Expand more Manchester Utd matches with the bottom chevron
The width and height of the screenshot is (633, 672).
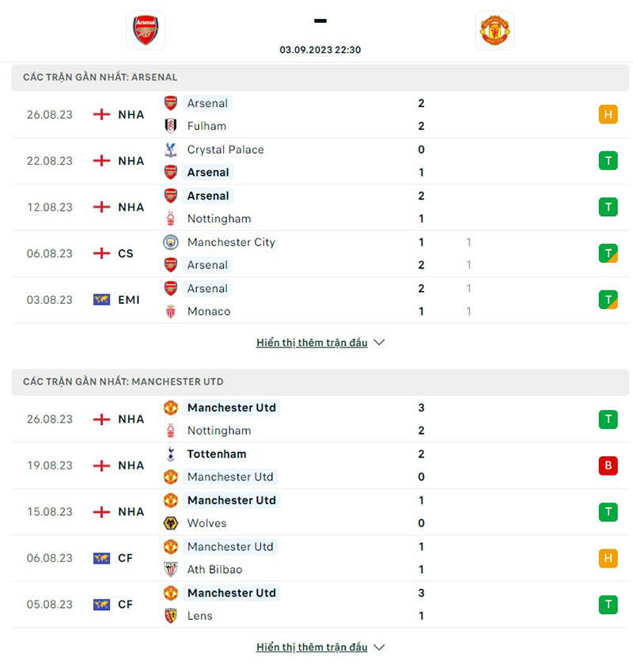[378, 647]
